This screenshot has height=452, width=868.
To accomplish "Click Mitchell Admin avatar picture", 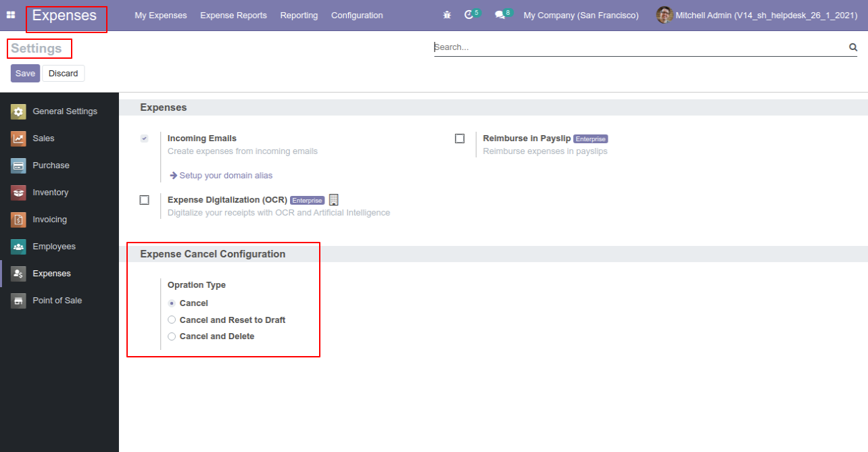I will (665, 15).
